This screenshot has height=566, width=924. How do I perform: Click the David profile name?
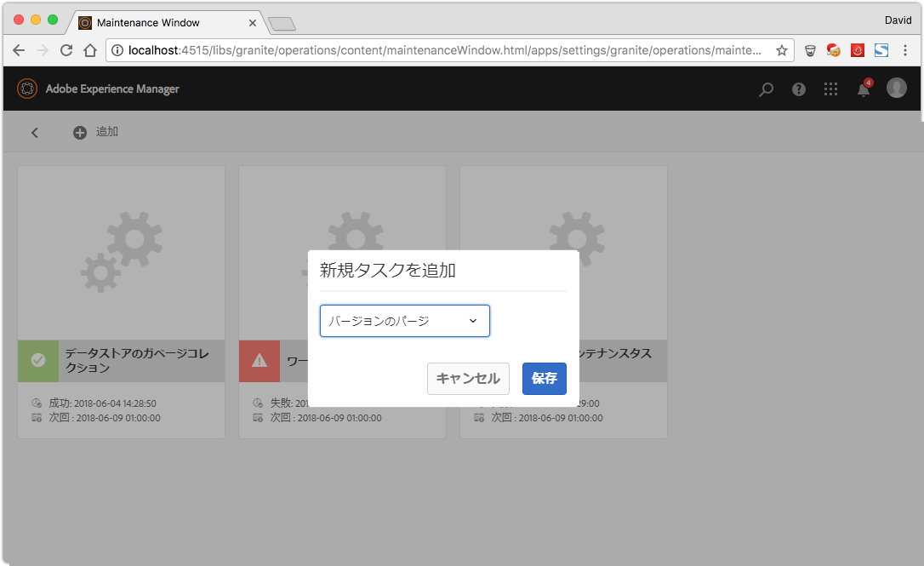(x=898, y=20)
